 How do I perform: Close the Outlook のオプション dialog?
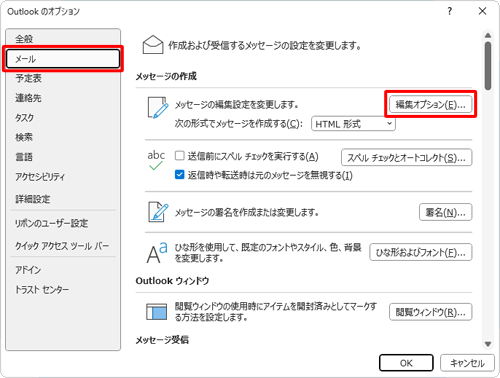tap(482, 11)
